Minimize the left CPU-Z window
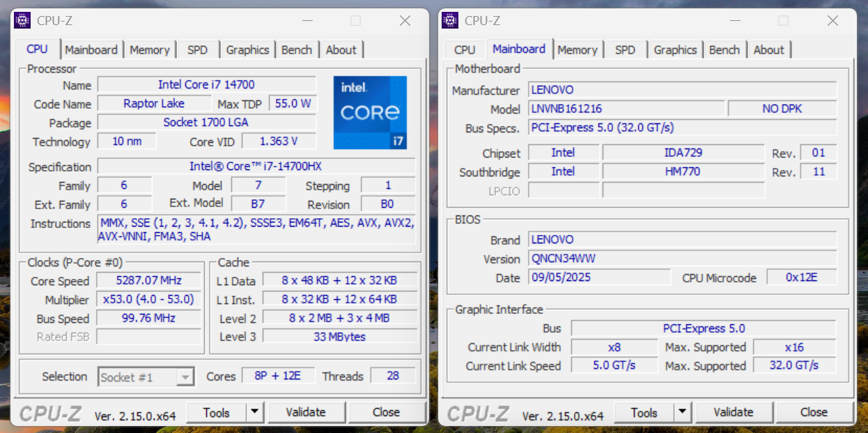 pos(307,21)
